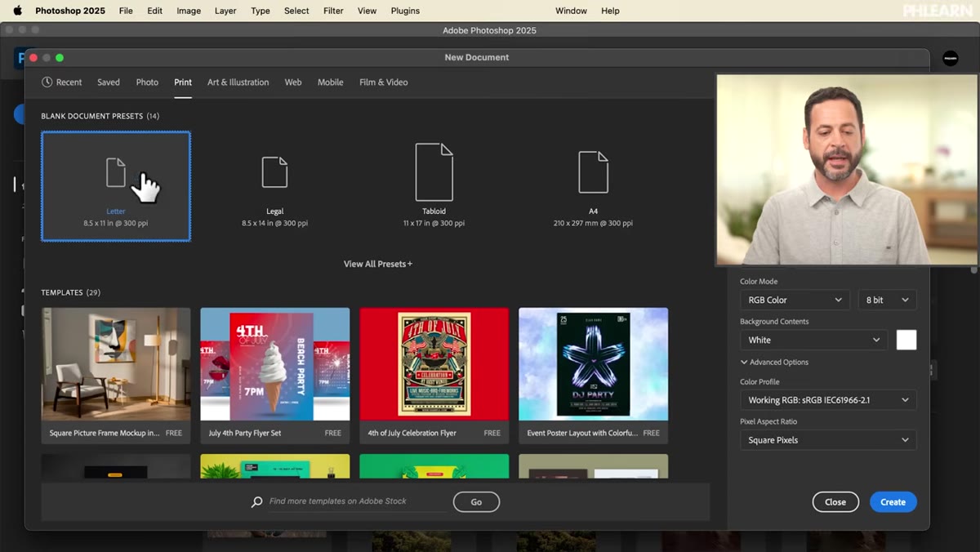
Task: Open the Layer menu
Action: [225, 11]
